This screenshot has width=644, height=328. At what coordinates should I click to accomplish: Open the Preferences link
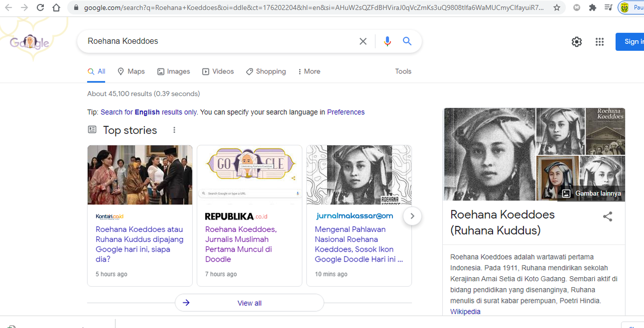pos(346,112)
